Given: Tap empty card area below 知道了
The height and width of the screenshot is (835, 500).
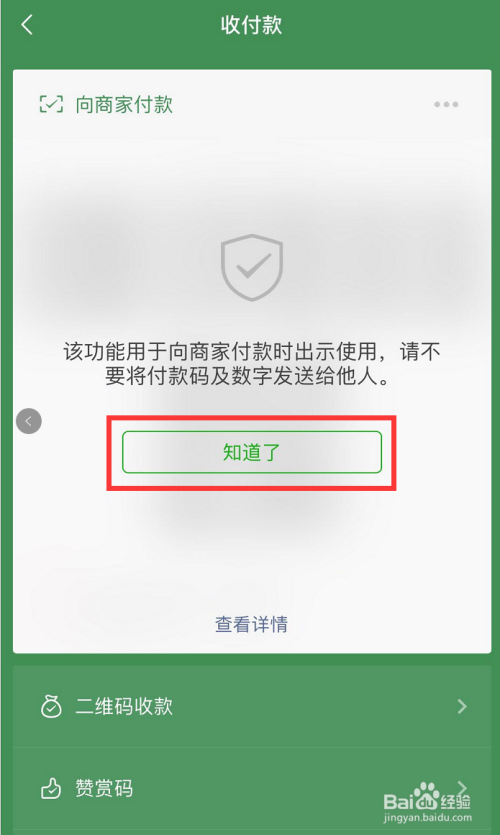Looking at the screenshot, I should point(252,549).
